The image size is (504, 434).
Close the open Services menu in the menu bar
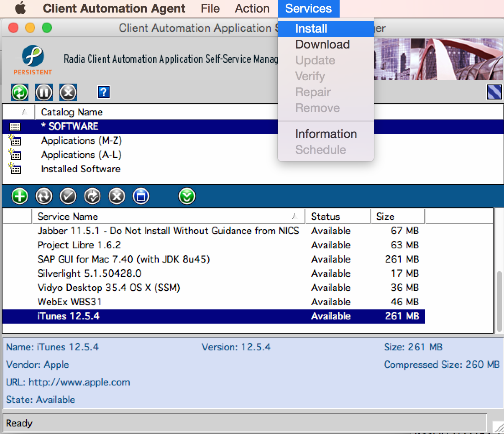click(x=308, y=8)
